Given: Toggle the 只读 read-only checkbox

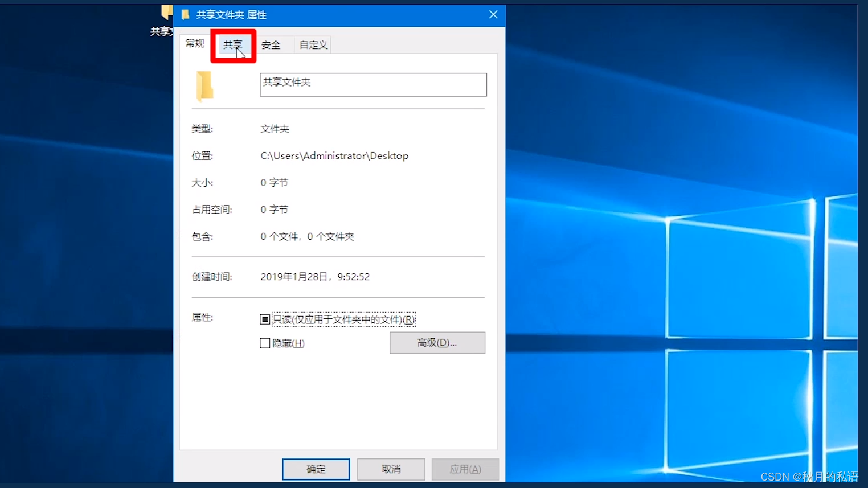Looking at the screenshot, I should (265, 319).
